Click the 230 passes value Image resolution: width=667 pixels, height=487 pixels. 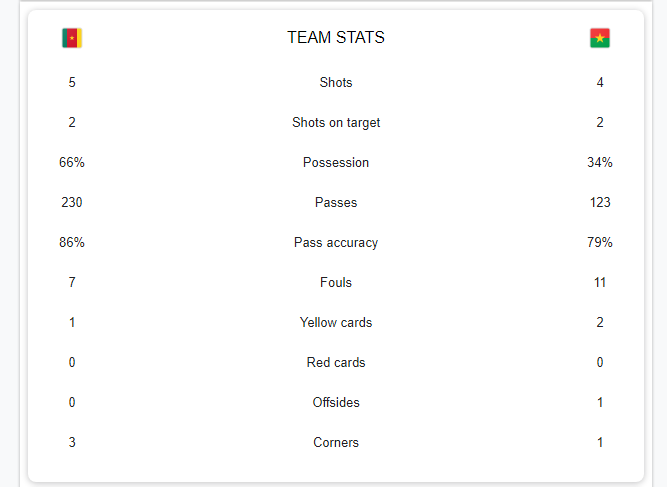(72, 202)
